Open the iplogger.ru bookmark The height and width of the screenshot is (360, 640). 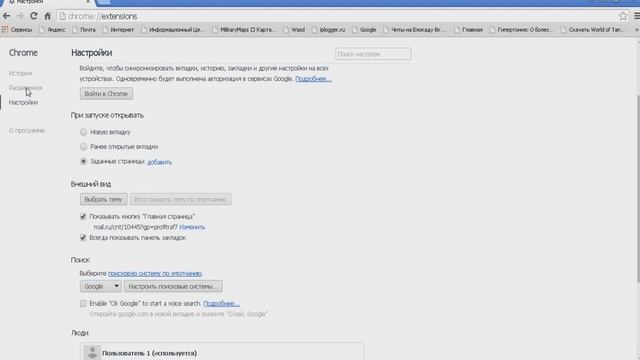pos(329,29)
